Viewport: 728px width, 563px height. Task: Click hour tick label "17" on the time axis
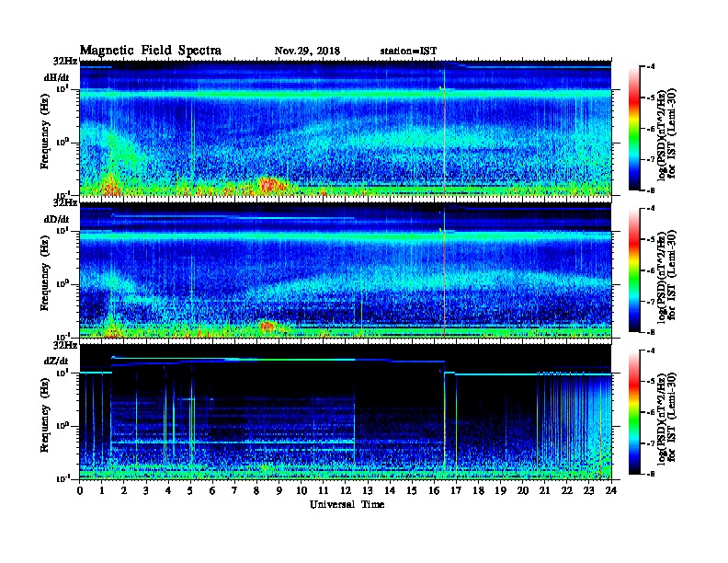tap(457, 490)
